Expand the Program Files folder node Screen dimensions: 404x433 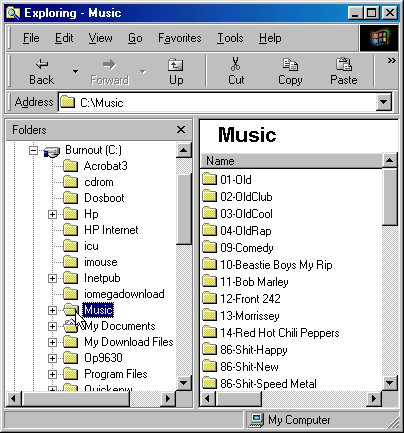[52, 374]
